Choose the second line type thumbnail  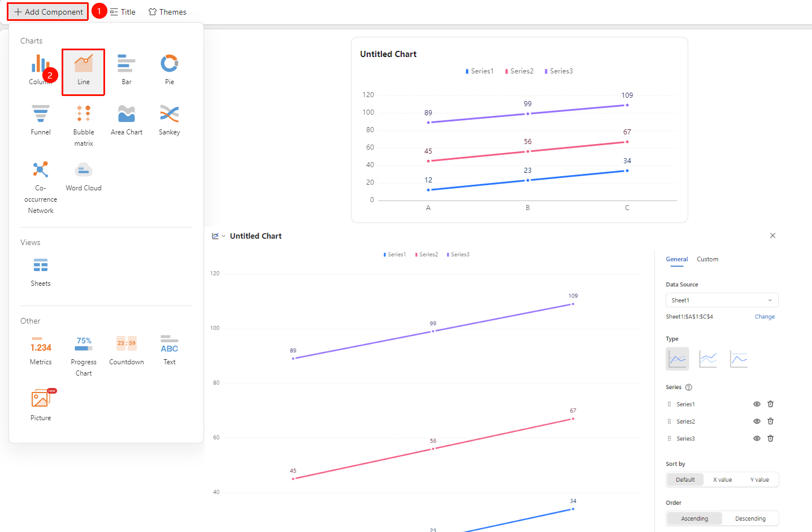[x=708, y=359]
